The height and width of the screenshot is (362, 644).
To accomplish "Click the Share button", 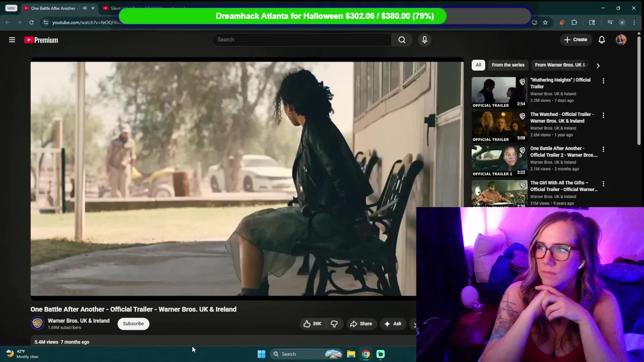I will 361,324.
